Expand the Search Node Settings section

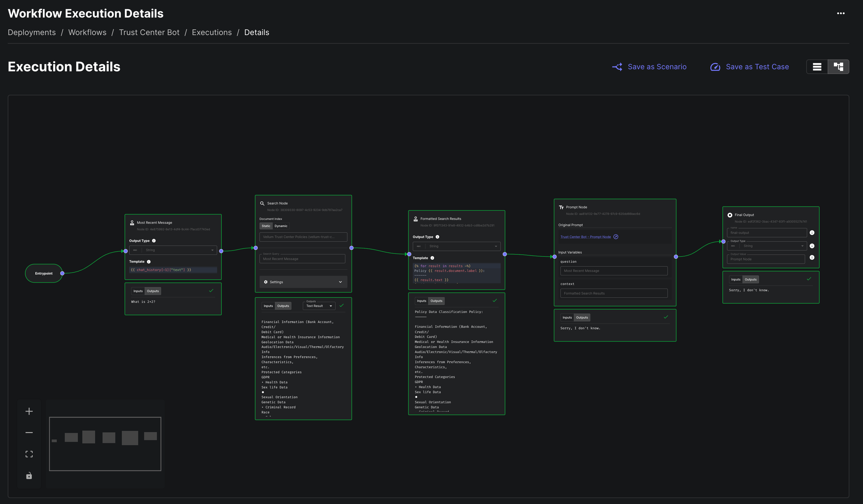303,282
